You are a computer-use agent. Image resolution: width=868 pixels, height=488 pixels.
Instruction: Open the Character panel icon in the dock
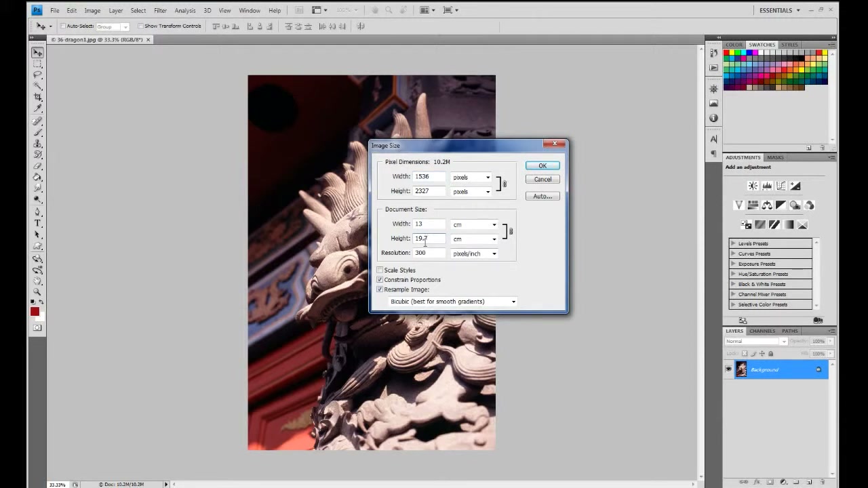pyautogui.click(x=713, y=139)
